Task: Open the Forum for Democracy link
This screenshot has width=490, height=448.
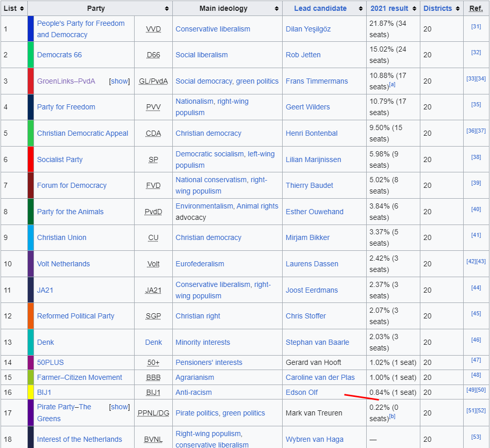Action: click(72, 186)
